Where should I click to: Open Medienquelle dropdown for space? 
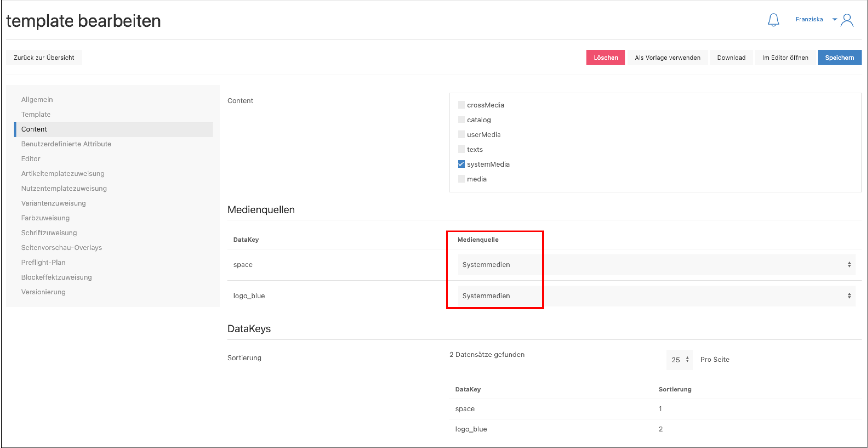pos(656,265)
